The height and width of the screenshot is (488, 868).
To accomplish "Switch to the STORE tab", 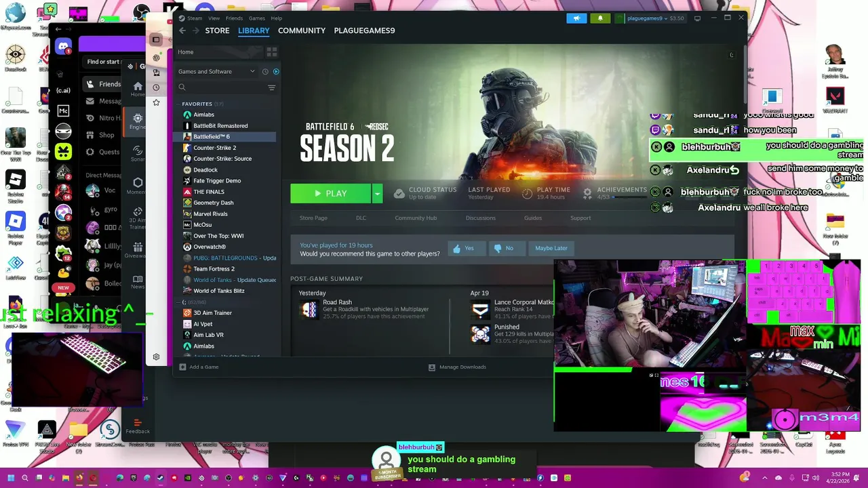I will [x=217, y=30].
